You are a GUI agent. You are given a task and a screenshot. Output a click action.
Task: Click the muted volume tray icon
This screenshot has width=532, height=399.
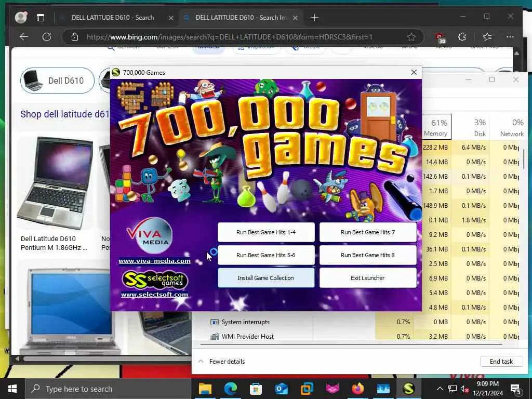coord(464,389)
